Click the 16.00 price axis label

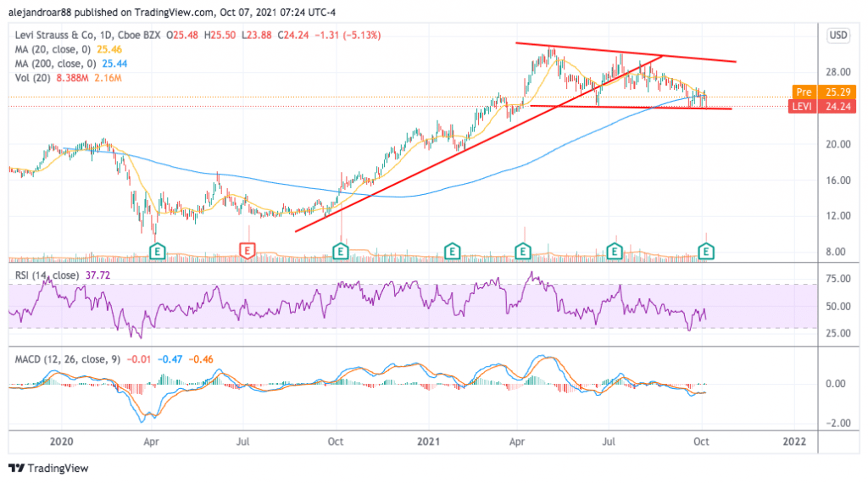(838, 180)
